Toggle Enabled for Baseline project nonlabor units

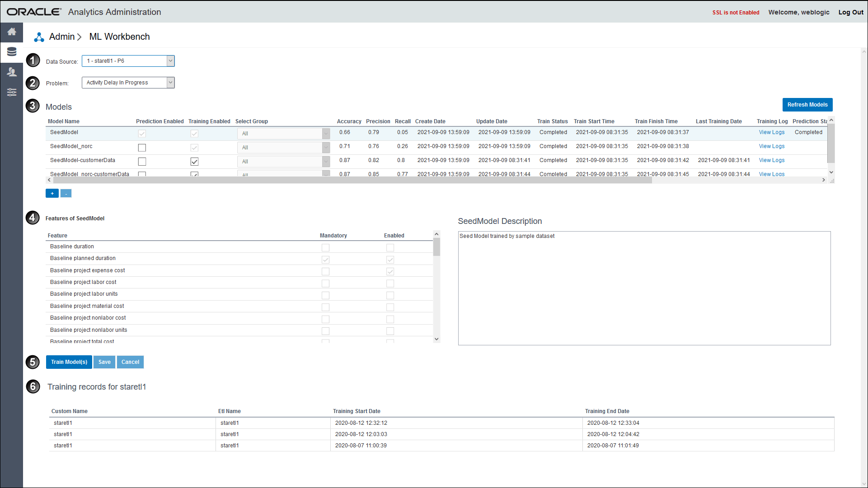[x=390, y=331]
